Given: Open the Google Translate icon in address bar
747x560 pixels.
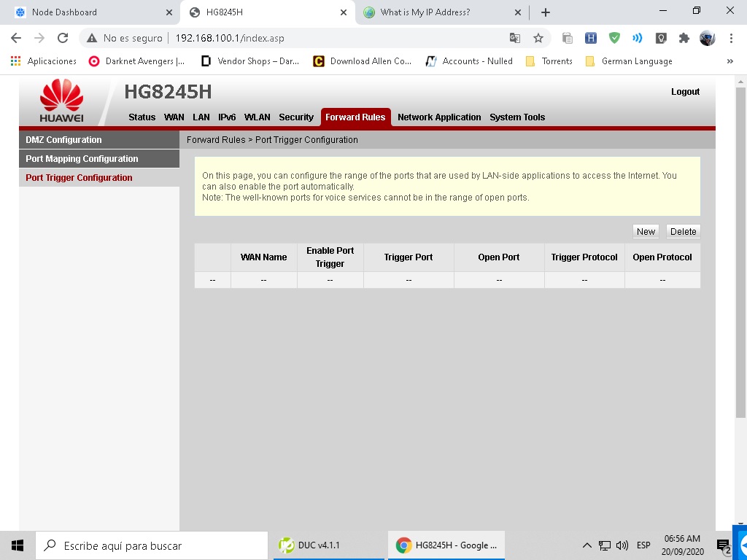Looking at the screenshot, I should pyautogui.click(x=515, y=38).
